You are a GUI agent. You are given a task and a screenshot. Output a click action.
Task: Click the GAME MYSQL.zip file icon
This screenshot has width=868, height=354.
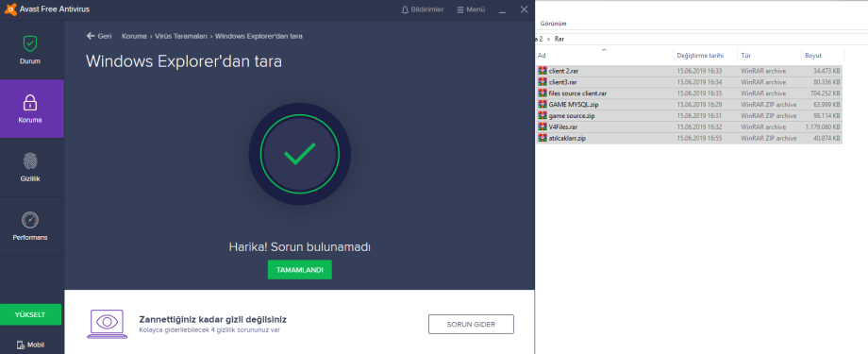pyautogui.click(x=542, y=104)
